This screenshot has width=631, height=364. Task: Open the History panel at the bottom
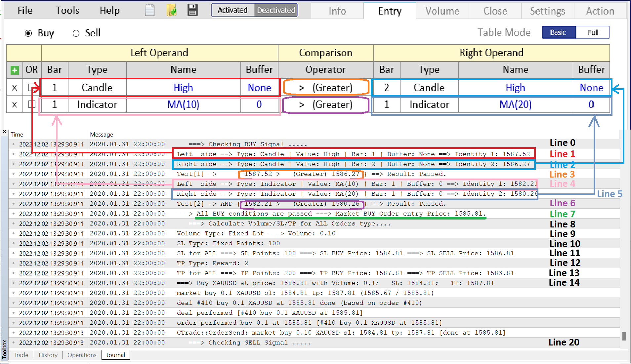click(48, 355)
